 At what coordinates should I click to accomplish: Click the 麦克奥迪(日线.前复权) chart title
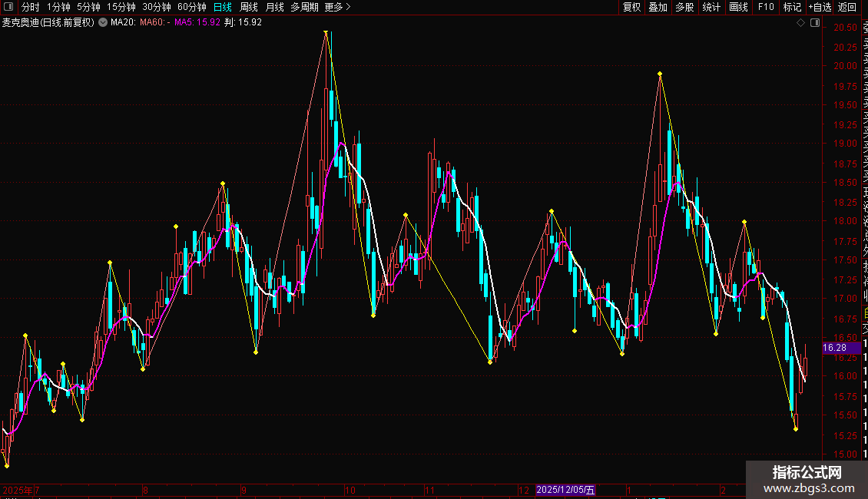tap(48, 23)
